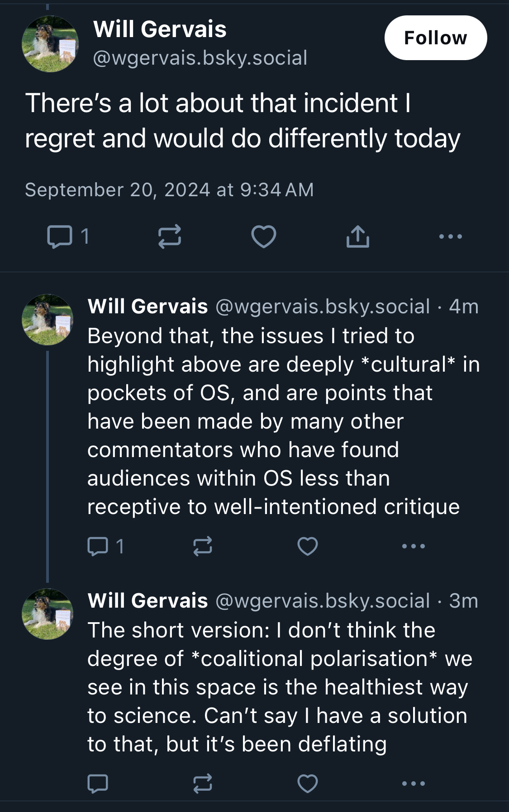Open the @wgervais.bsky.social handle in the main post
The height and width of the screenshot is (812, 509).
point(200,58)
